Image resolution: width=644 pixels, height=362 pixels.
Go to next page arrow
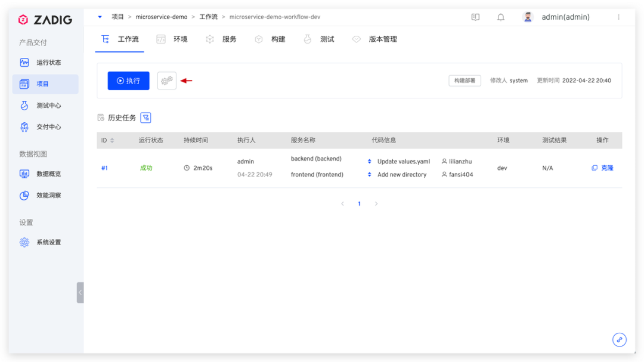click(x=376, y=204)
